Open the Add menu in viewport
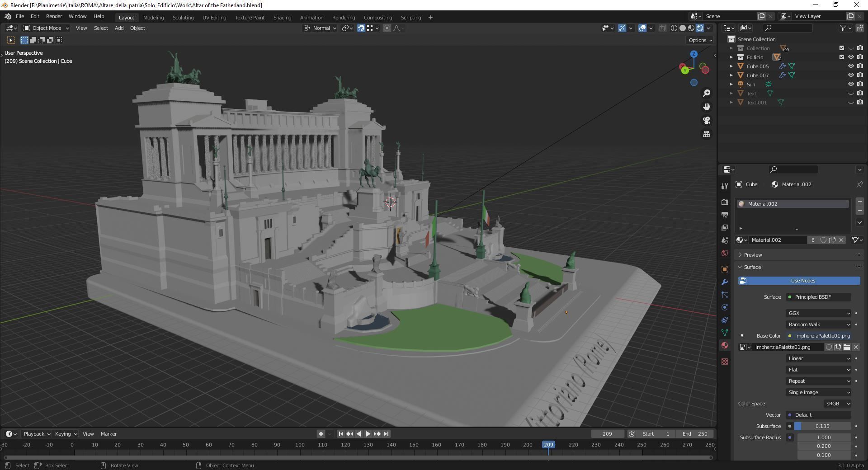 tap(119, 28)
